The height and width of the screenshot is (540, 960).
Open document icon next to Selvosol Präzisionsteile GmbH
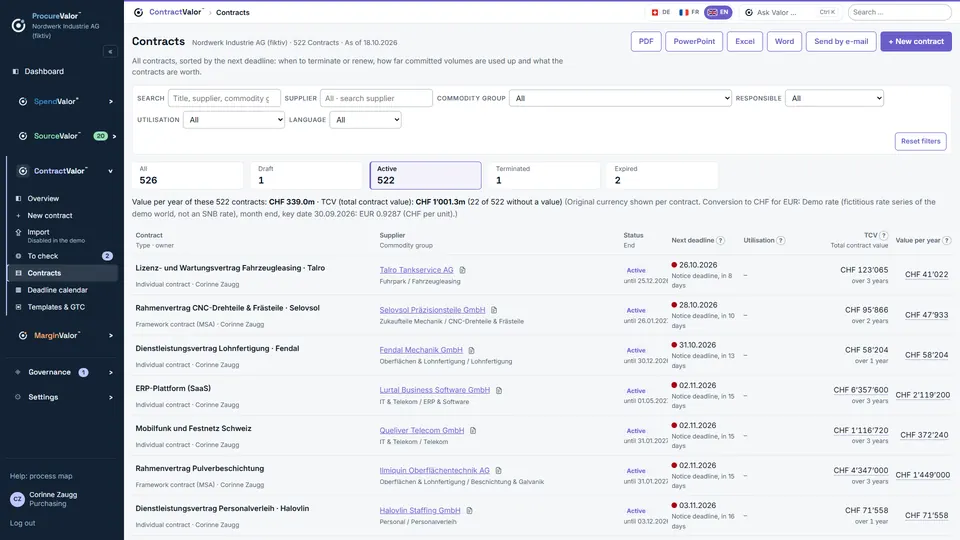[x=493, y=310]
